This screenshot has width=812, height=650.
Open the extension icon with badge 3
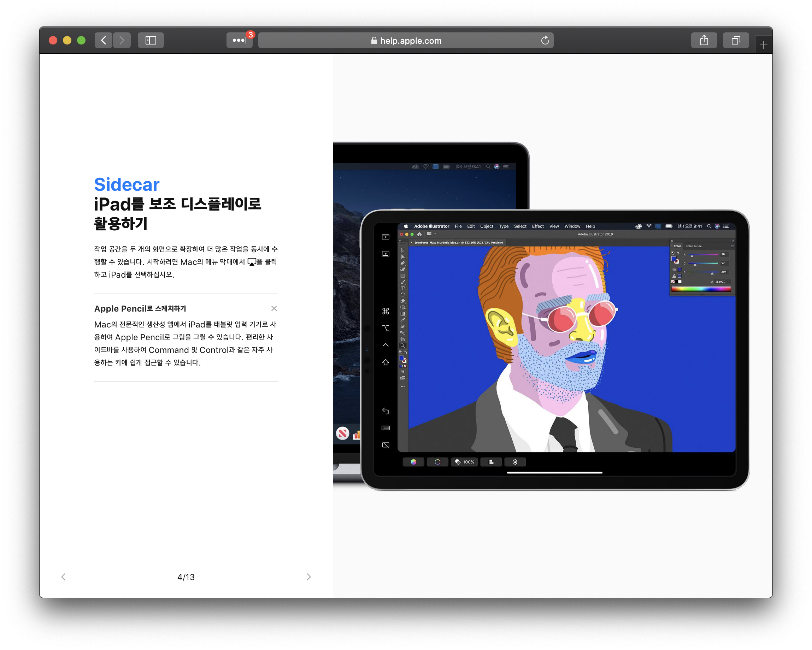(240, 40)
